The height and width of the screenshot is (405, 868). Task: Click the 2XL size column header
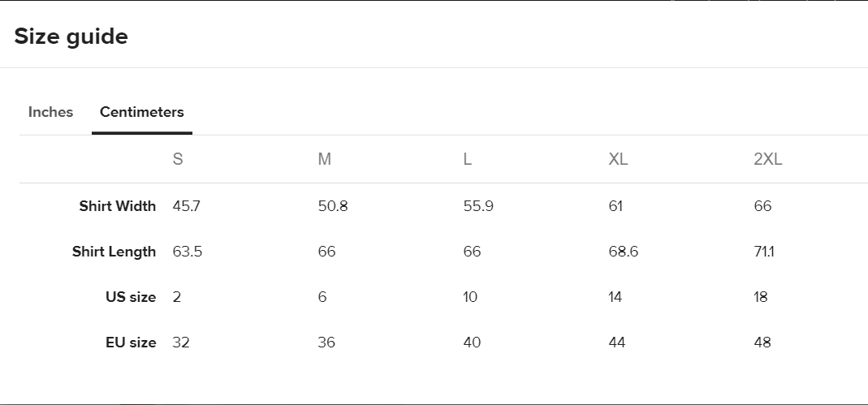[768, 159]
